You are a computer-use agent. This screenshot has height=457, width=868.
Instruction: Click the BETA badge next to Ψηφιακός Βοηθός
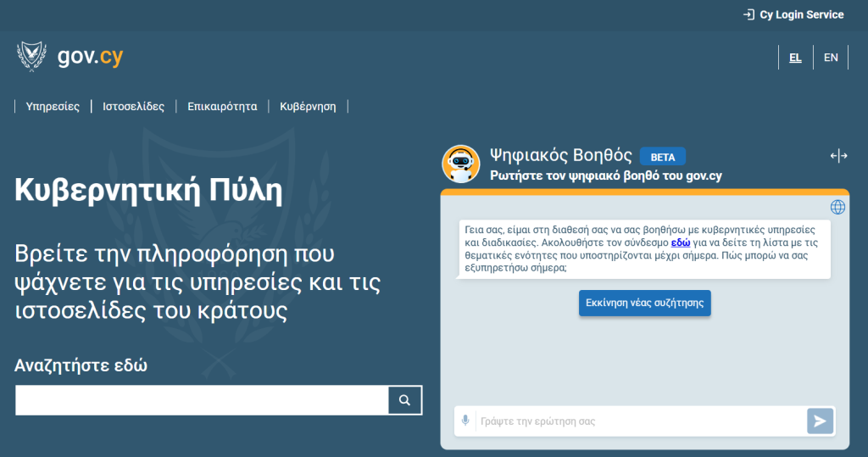click(662, 157)
